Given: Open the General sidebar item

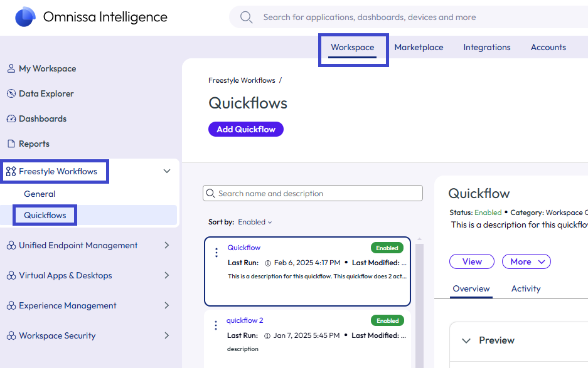Looking at the screenshot, I should coord(40,194).
